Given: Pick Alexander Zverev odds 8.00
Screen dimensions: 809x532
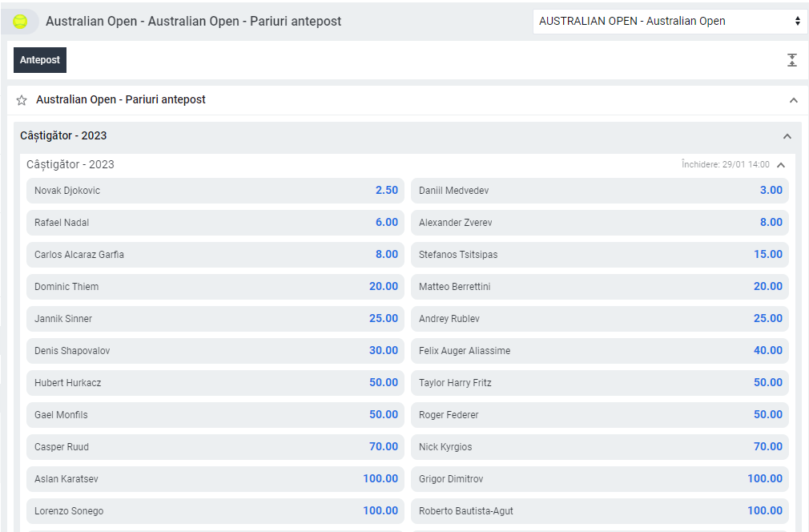Looking at the screenshot, I should (599, 223).
